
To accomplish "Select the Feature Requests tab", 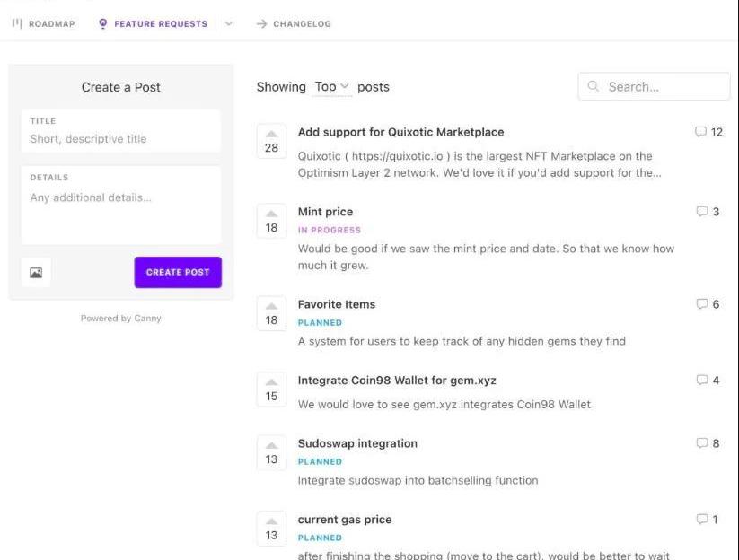I will [x=153, y=23].
